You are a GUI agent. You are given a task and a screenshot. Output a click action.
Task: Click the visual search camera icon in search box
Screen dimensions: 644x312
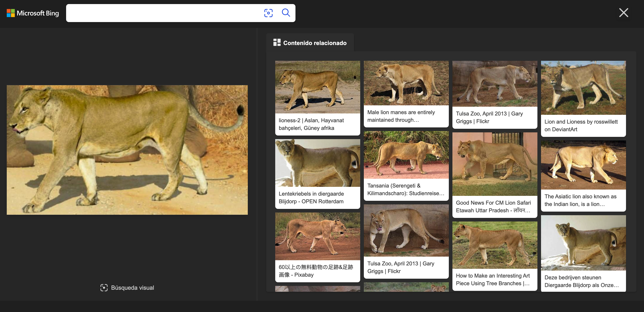tap(268, 13)
